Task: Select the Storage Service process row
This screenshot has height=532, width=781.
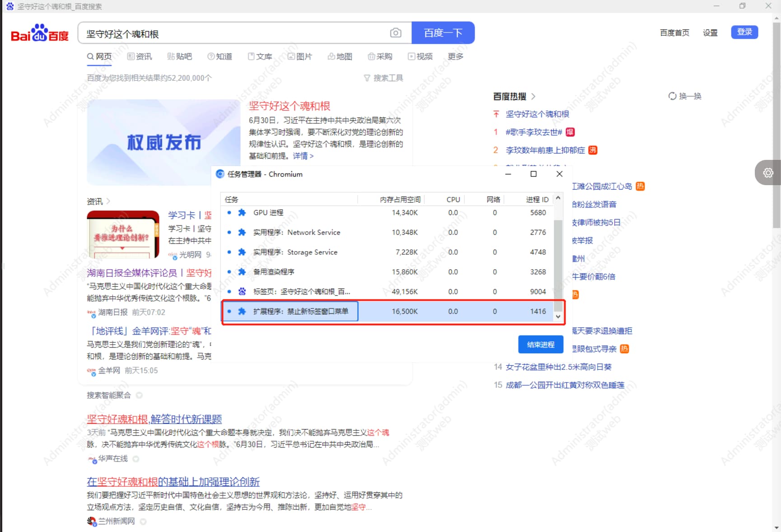Action: (x=387, y=252)
